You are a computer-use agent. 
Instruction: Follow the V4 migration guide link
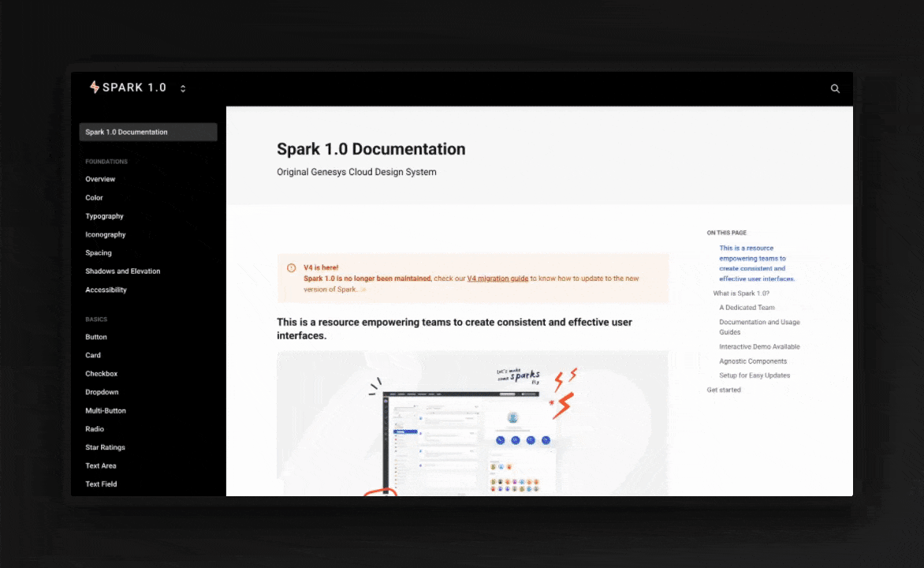coord(497,278)
